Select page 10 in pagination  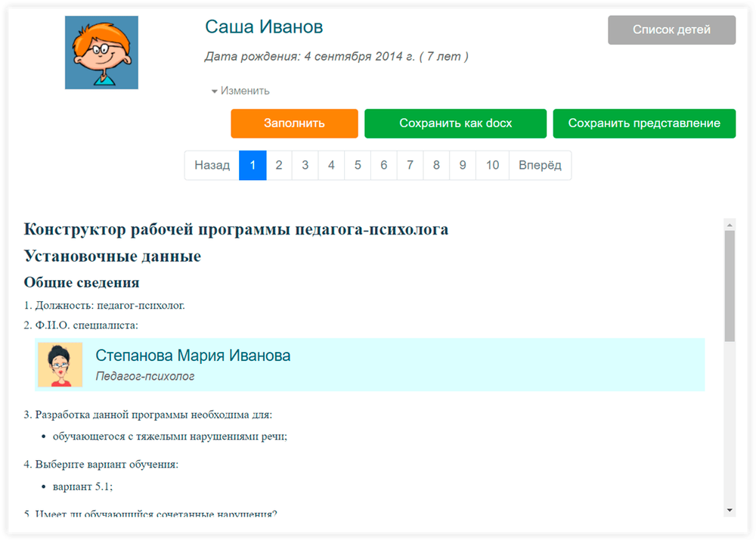click(x=492, y=165)
